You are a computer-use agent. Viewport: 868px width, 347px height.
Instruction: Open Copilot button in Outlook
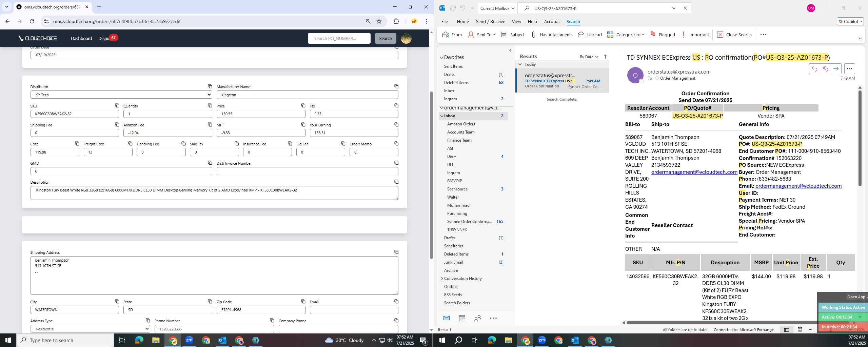(x=850, y=21)
